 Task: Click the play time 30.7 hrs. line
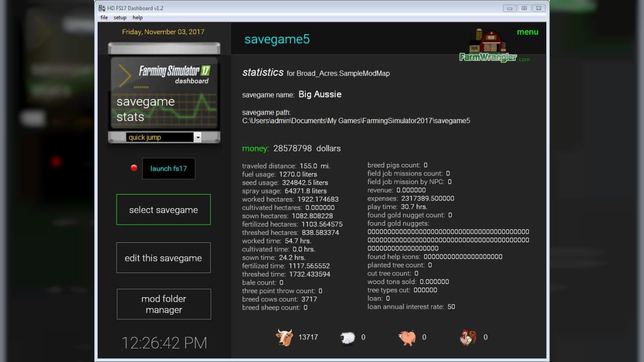click(x=397, y=207)
